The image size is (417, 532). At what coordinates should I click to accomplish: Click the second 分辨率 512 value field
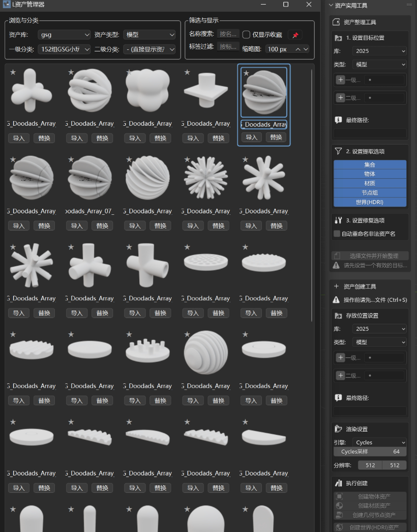click(394, 465)
